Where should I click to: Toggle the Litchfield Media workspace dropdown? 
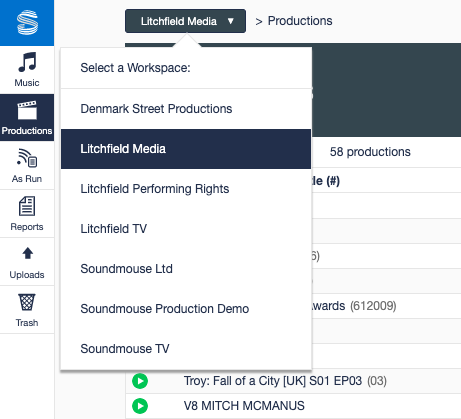tap(185, 21)
